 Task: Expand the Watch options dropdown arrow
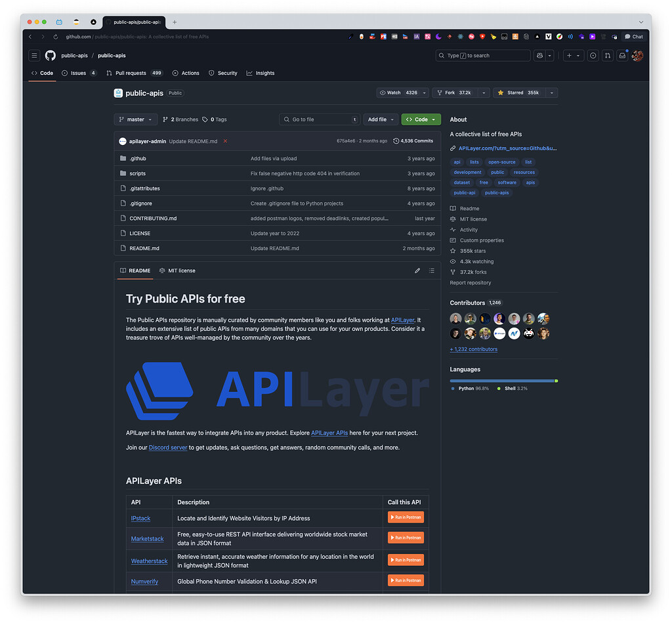click(x=425, y=93)
